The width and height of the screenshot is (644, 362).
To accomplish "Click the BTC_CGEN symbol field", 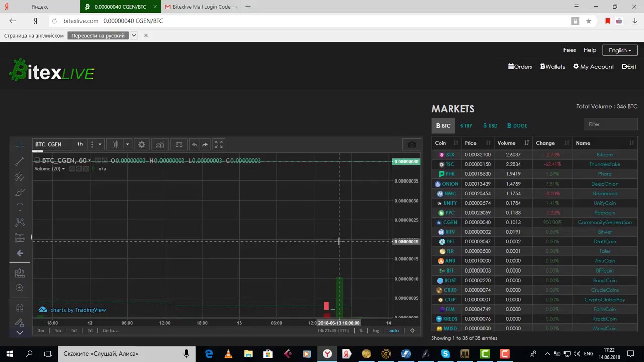I will (51, 144).
